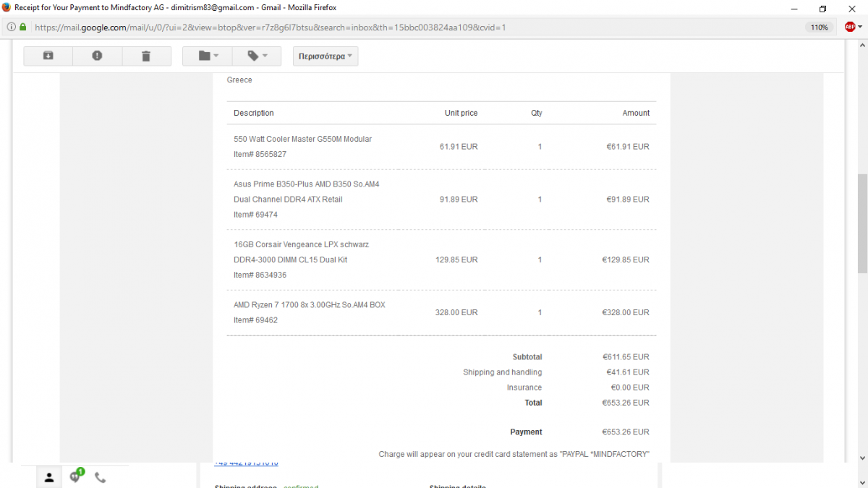This screenshot has height=488, width=868.
Task: Click the Subtotal label
Action: click(x=527, y=357)
